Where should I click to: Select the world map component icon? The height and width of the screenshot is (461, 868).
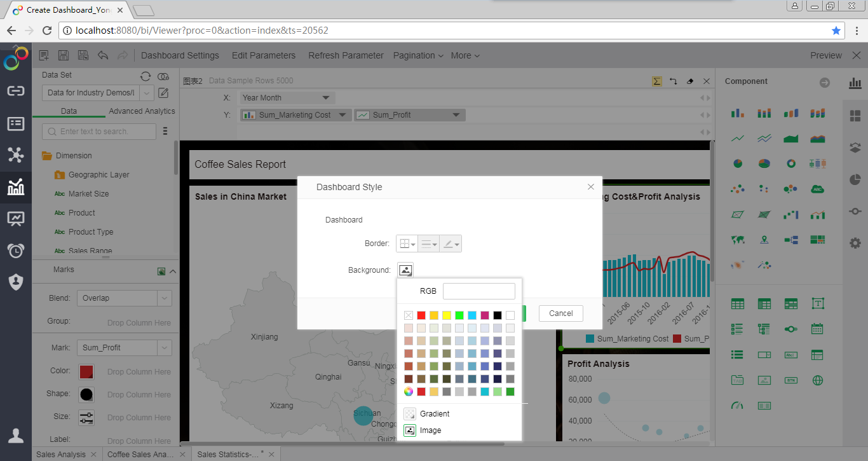click(737, 240)
